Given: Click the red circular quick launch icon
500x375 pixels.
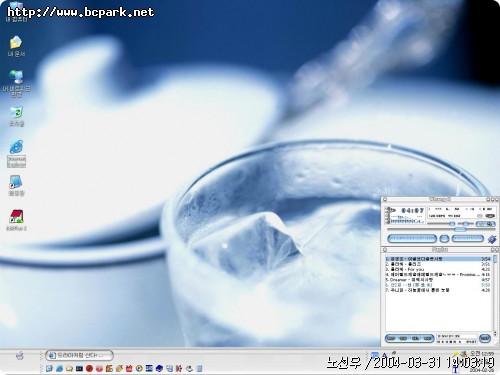Looking at the screenshot, I should [89, 368].
